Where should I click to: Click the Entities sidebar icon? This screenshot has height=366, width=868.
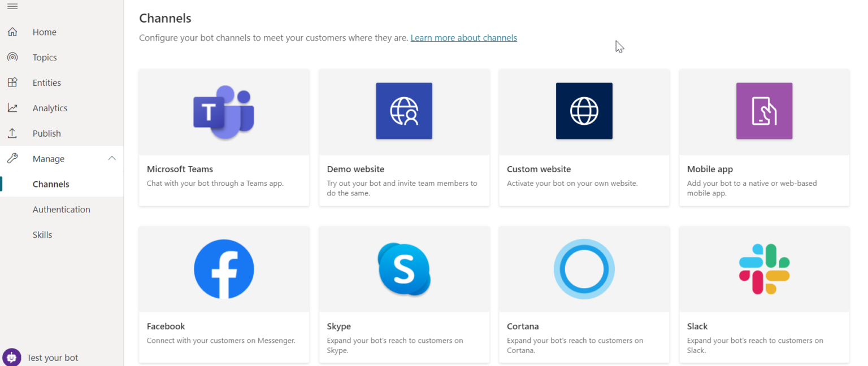[11, 82]
